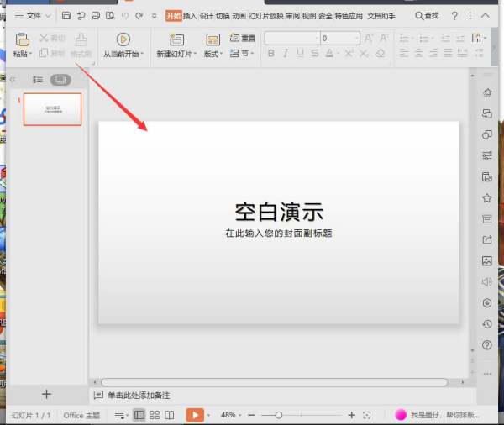
Task: Click the Find (查找) button
Action: pyautogui.click(x=427, y=15)
